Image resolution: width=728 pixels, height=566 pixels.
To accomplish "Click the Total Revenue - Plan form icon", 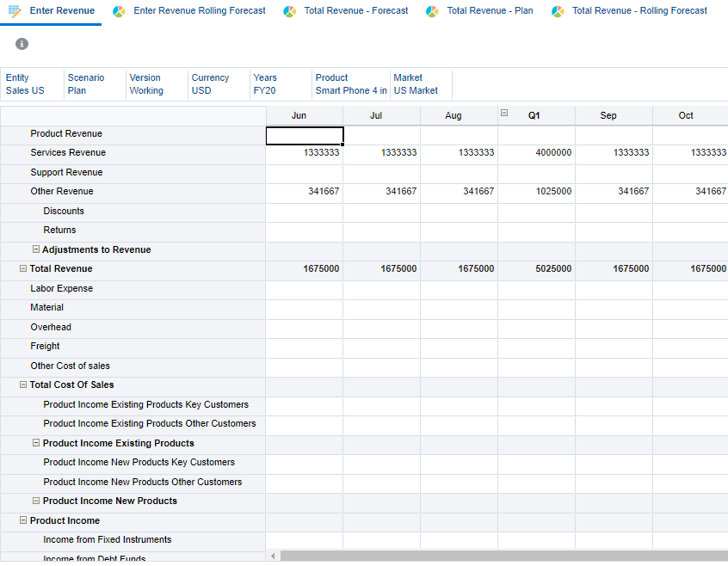I will point(433,12).
